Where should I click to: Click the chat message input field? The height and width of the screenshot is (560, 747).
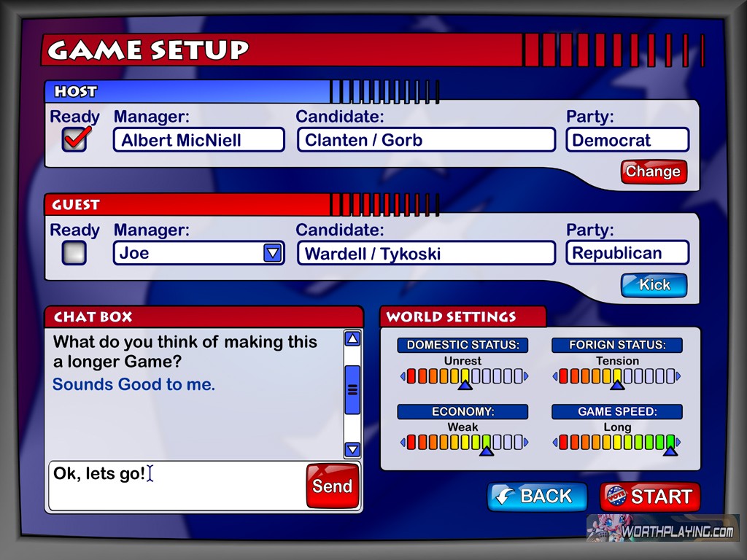pyautogui.click(x=175, y=486)
